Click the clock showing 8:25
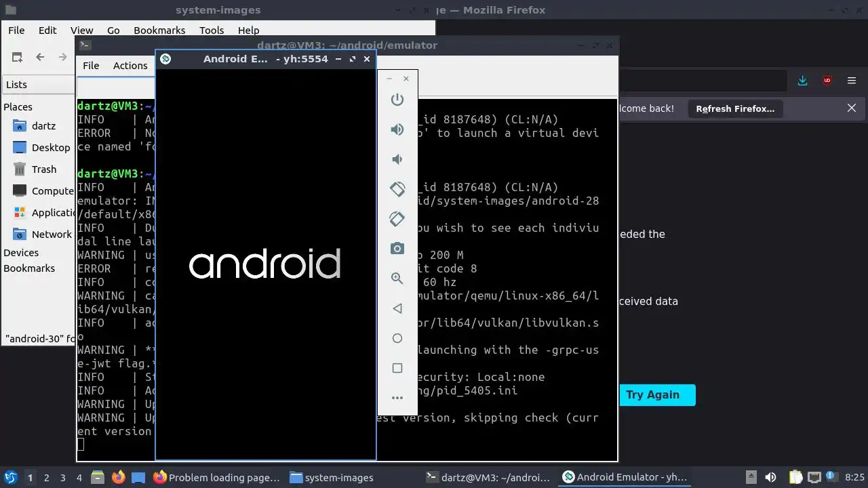 click(x=855, y=478)
